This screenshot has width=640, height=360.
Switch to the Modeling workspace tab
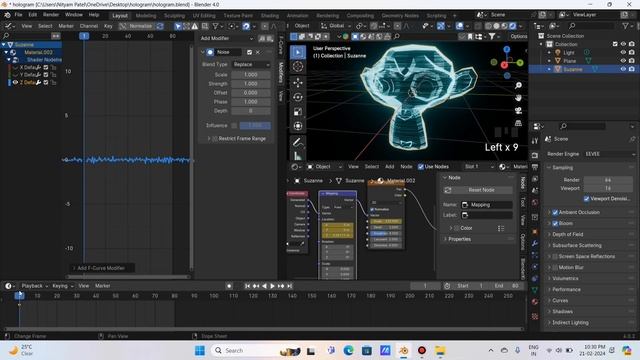click(x=146, y=16)
